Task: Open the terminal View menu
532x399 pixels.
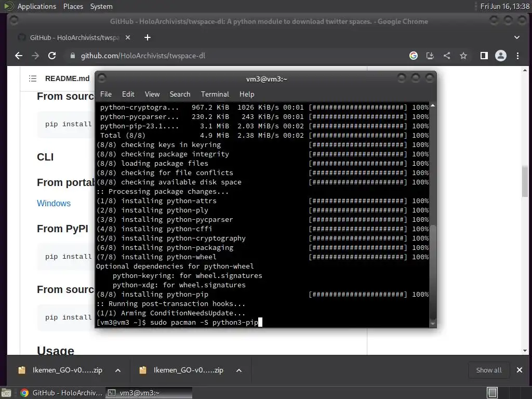Action: tap(152, 94)
